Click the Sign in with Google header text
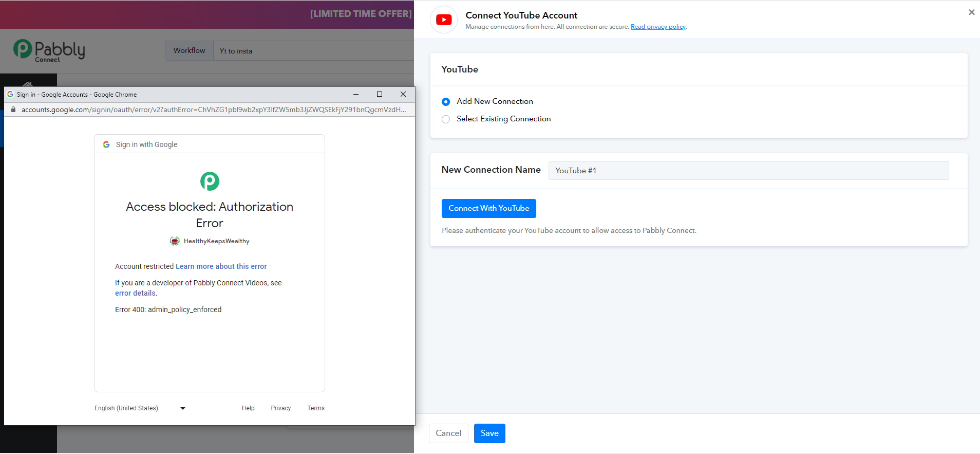This screenshot has width=980, height=454. (x=146, y=144)
